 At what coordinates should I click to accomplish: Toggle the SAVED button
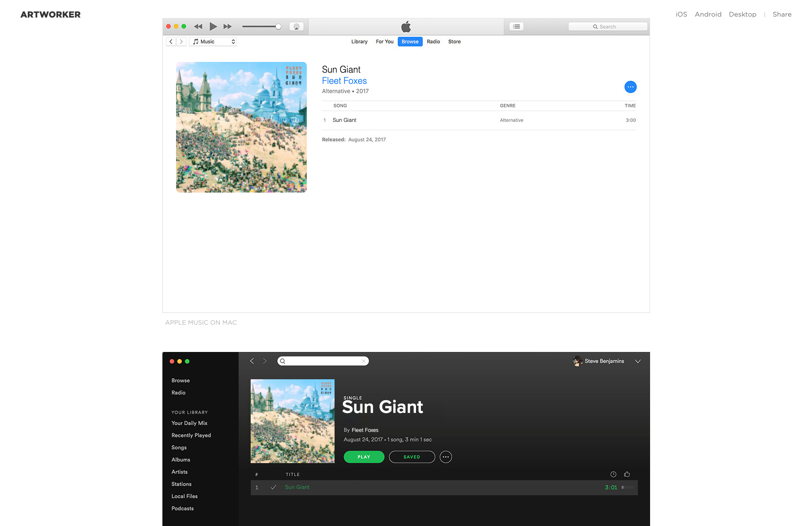tap(412, 457)
